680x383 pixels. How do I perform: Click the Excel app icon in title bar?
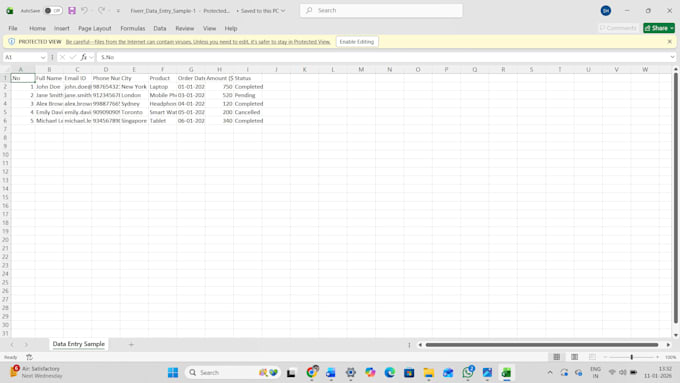pos(10,11)
